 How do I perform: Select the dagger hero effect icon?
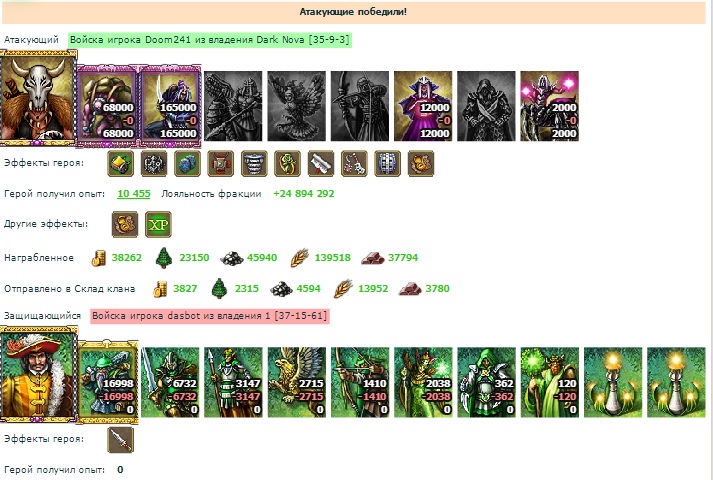pos(121,440)
